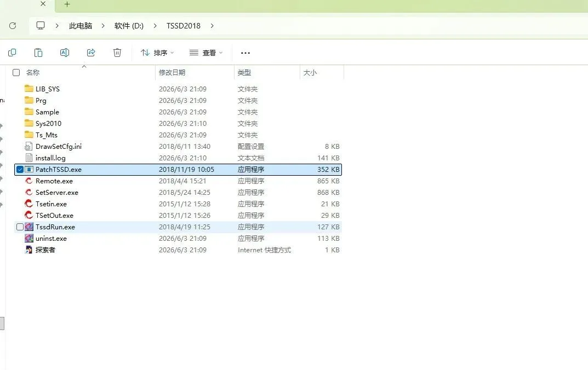Screen dimensions: 588x370
Task: Click the uninst.exe icon
Action: point(29,238)
